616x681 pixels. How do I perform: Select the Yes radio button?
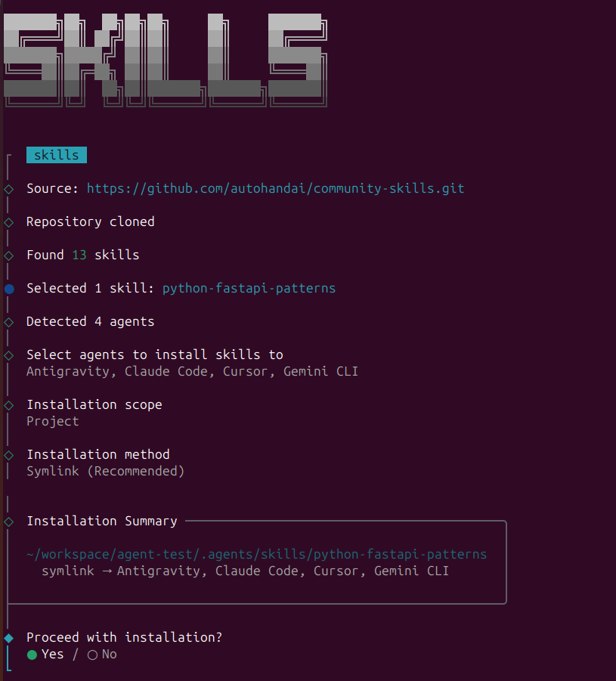coord(31,655)
